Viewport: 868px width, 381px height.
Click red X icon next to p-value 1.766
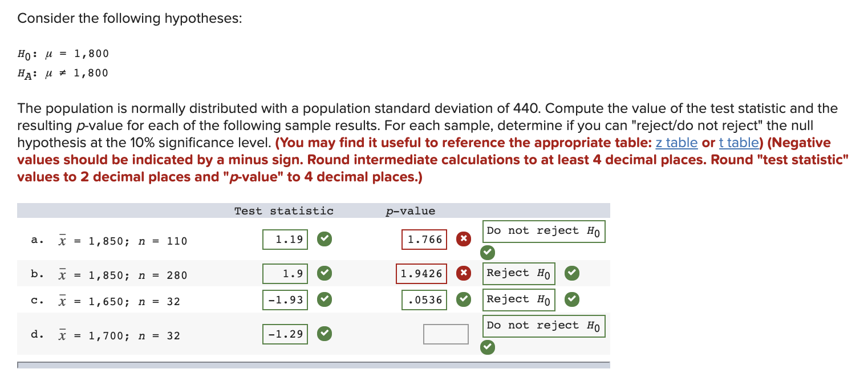click(463, 239)
